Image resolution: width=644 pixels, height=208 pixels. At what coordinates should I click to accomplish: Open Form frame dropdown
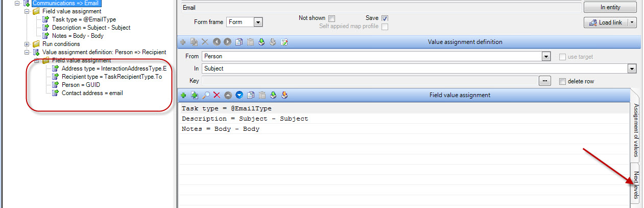pos(258,22)
